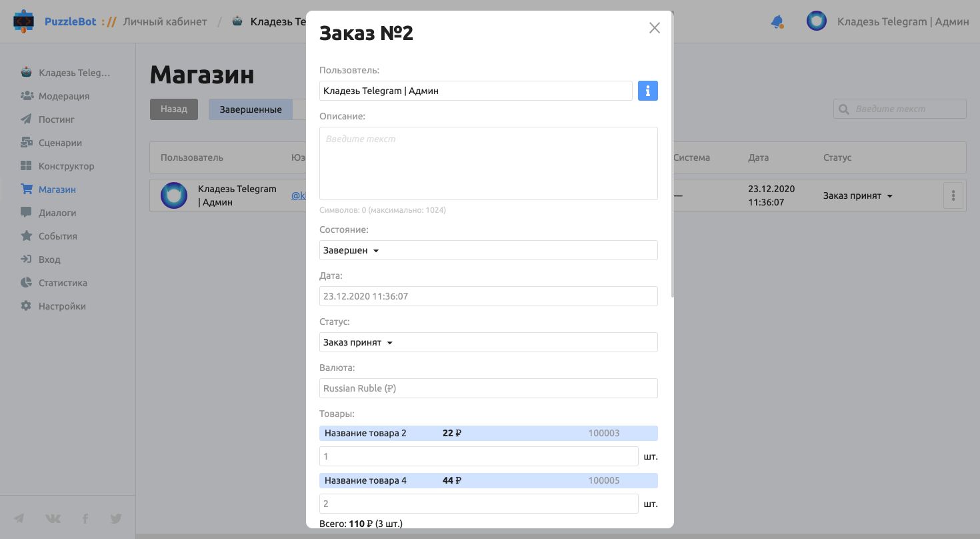This screenshot has height=539, width=980.
Task: Open Статистика in the sidebar menu
Action: tap(63, 283)
